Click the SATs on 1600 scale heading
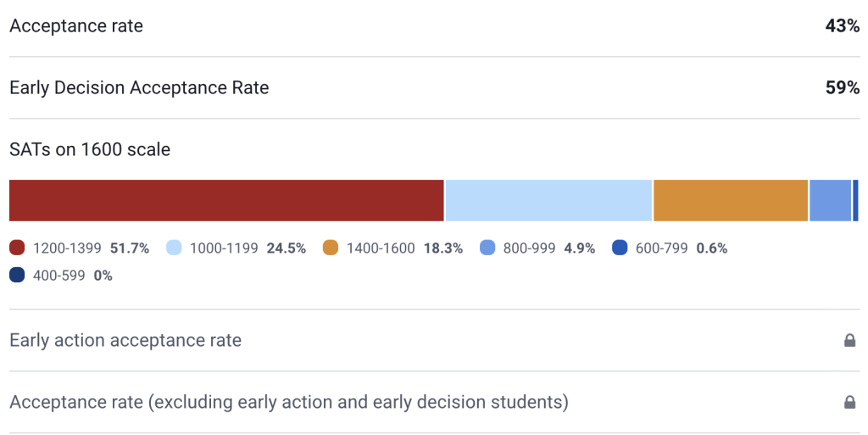 click(90, 150)
